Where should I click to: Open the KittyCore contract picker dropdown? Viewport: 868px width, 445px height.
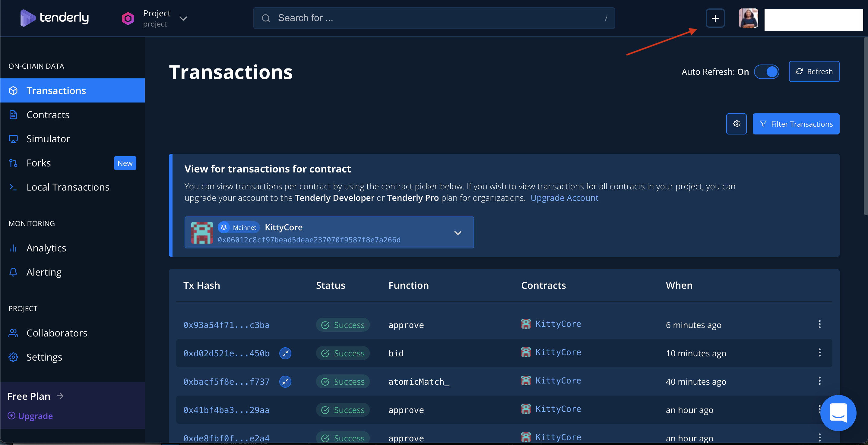tap(329, 233)
